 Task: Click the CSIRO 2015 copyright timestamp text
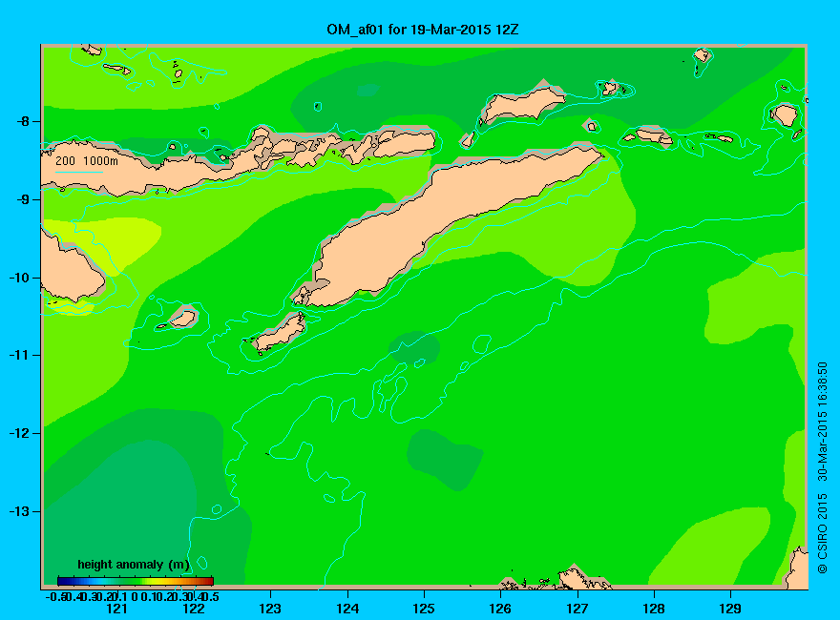[822, 468]
